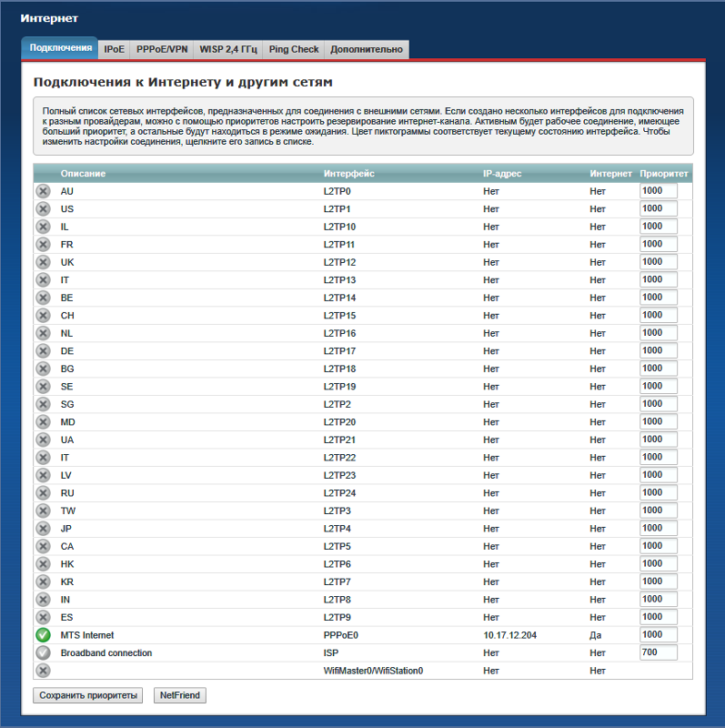Click green check icon of MTS Internet
Screen dimensions: 725x728
point(43,635)
